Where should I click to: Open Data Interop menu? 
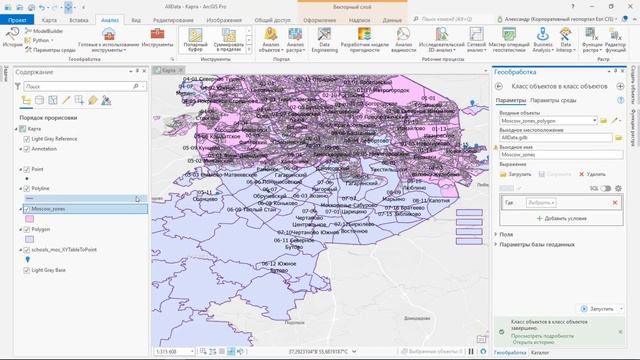[566, 40]
